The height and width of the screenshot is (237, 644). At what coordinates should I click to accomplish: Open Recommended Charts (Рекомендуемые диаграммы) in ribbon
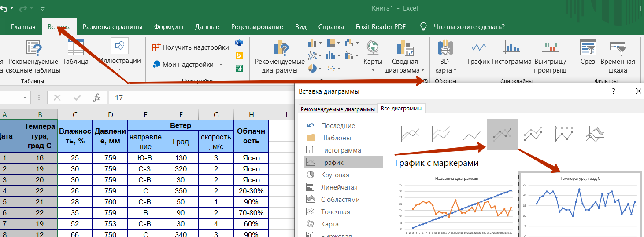(x=280, y=57)
